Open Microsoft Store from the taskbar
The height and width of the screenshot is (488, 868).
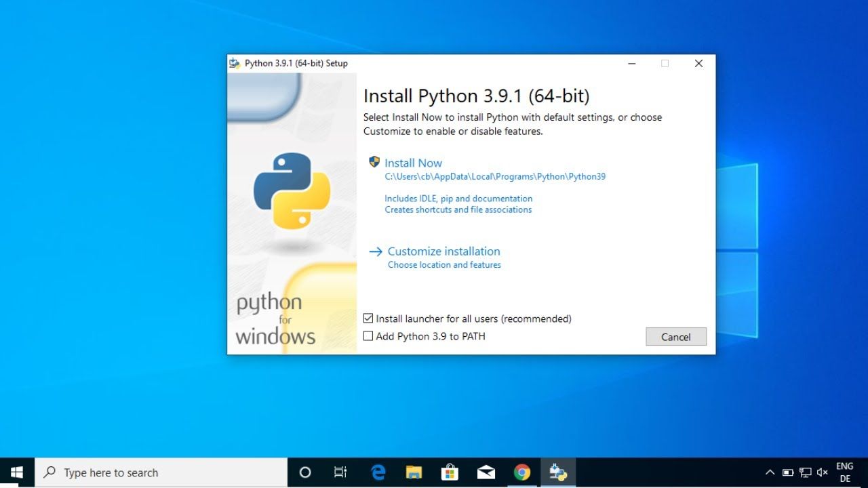click(450, 472)
